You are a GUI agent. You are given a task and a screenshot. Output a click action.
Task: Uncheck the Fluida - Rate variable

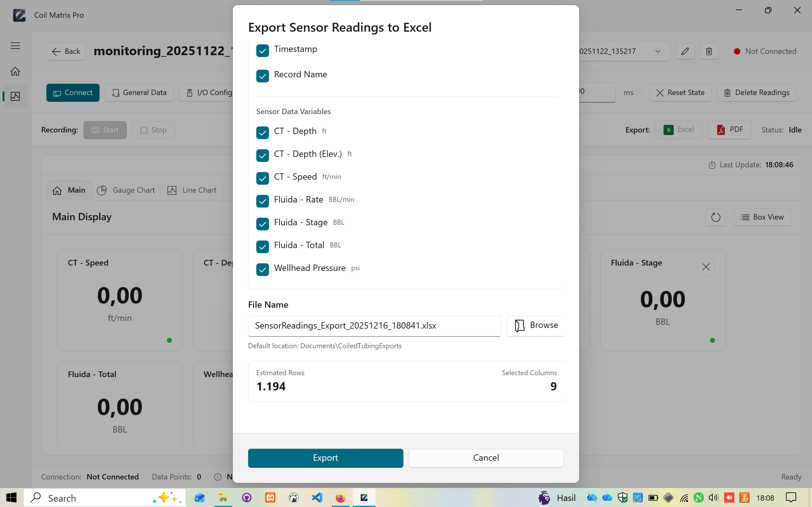(262, 201)
